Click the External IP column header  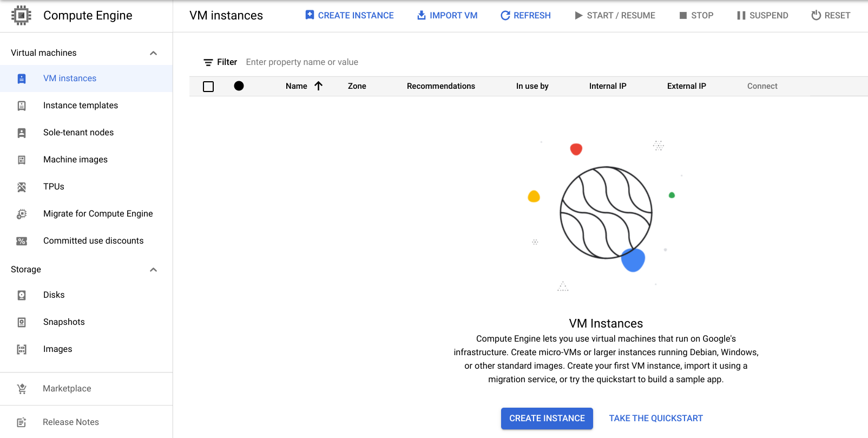coord(687,86)
